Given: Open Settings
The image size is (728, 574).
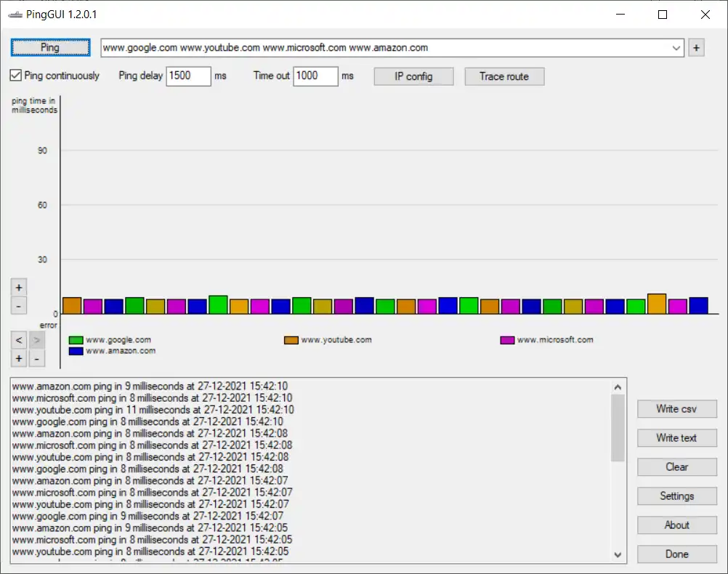Looking at the screenshot, I should (677, 496).
